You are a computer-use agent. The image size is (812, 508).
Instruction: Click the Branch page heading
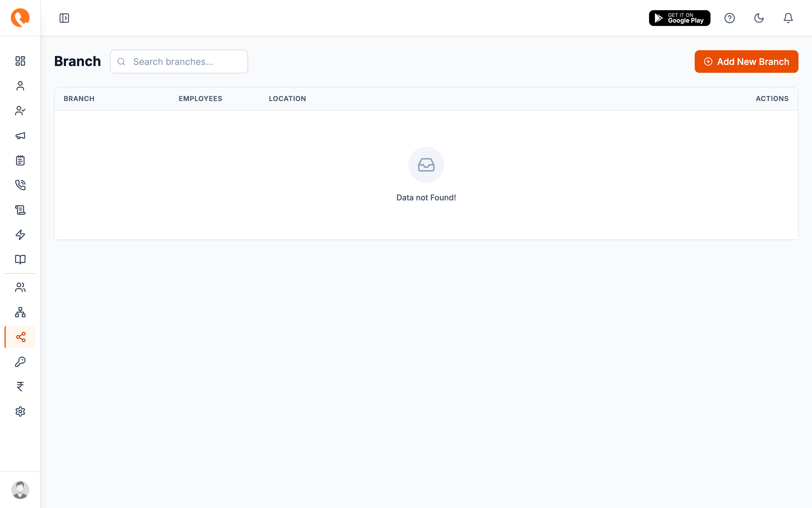[x=78, y=62]
